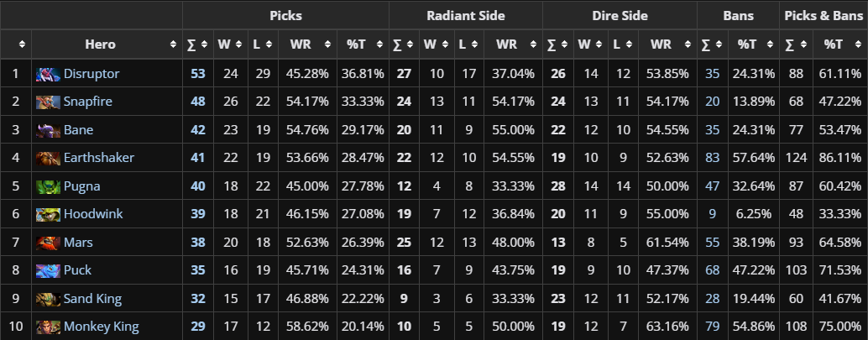
Task: Click the Pugna hero portrait icon
Action: click(x=48, y=186)
